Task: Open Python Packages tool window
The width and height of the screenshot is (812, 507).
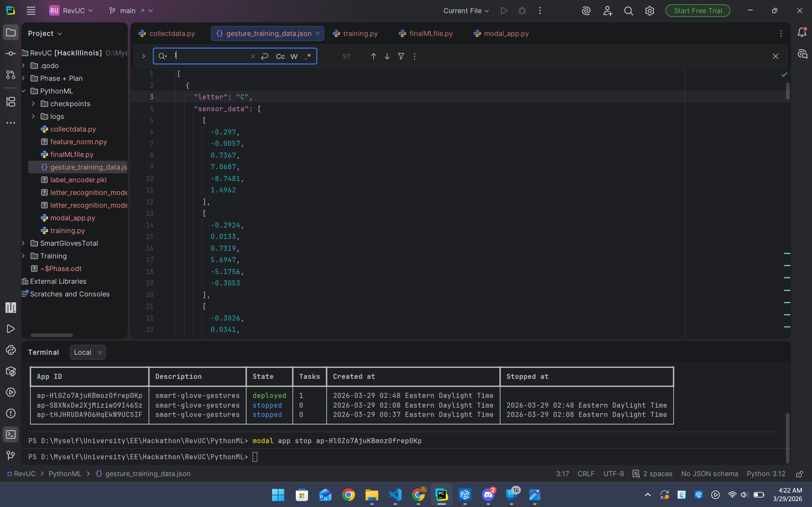Action: pyautogui.click(x=11, y=371)
